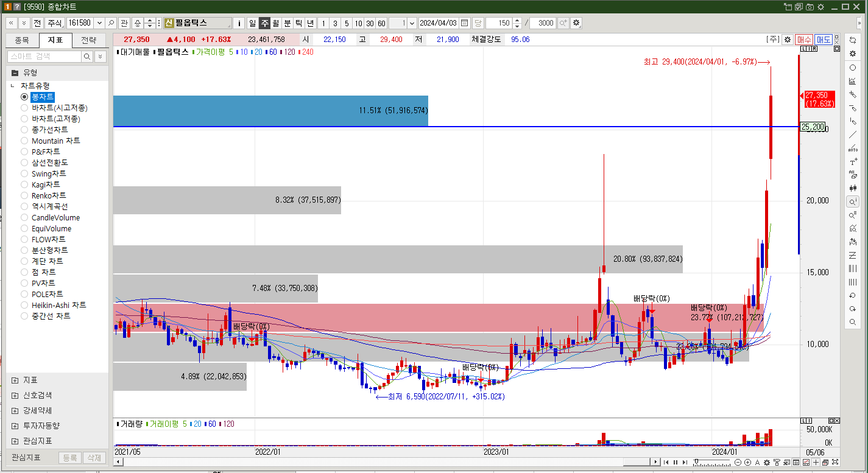Screen dimensions: 868x473
Task: Switch to the 종목 tab
Action: [22, 40]
